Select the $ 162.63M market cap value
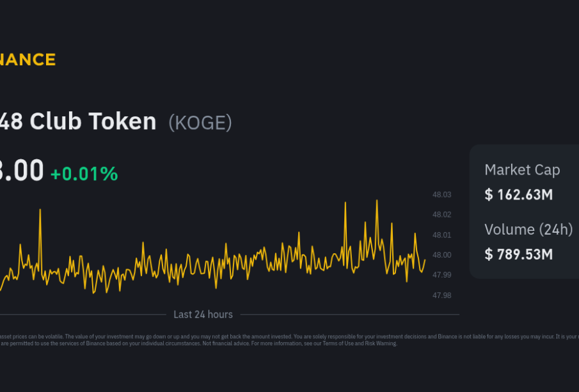This screenshot has width=579, height=392. [518, 194]
